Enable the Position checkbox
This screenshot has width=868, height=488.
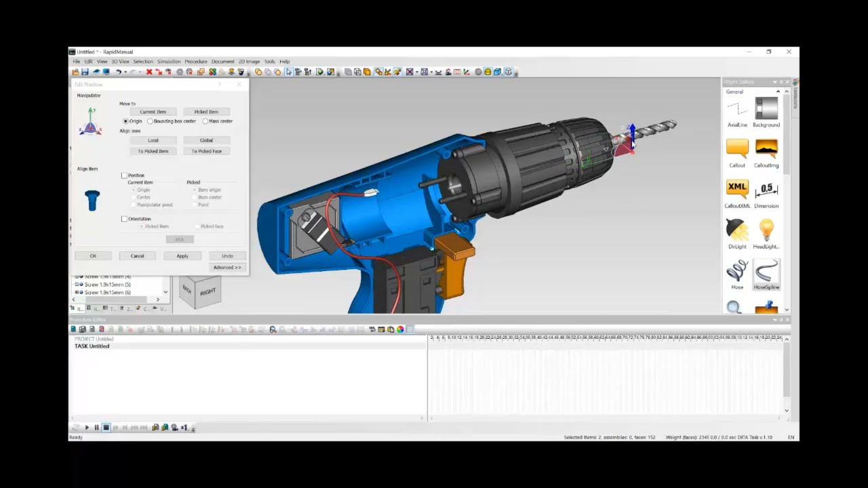124,176
